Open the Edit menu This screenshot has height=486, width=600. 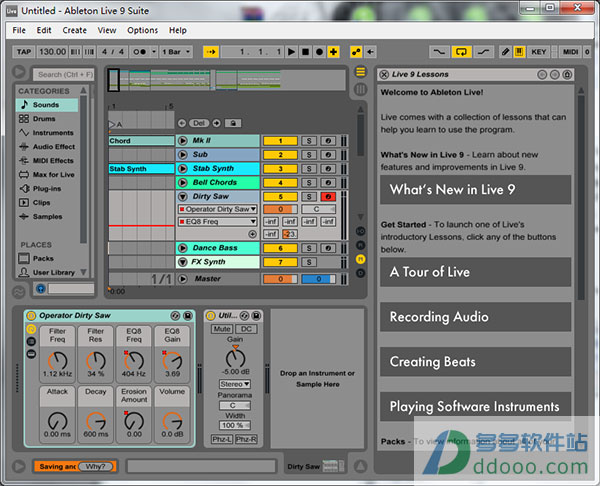pyautogui.click(x=44, y=30)
